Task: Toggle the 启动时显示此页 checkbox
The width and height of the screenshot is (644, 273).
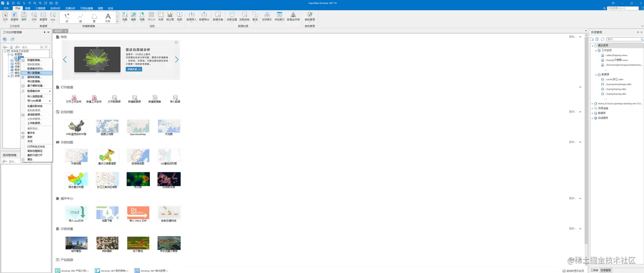Action: click(565, 271)
